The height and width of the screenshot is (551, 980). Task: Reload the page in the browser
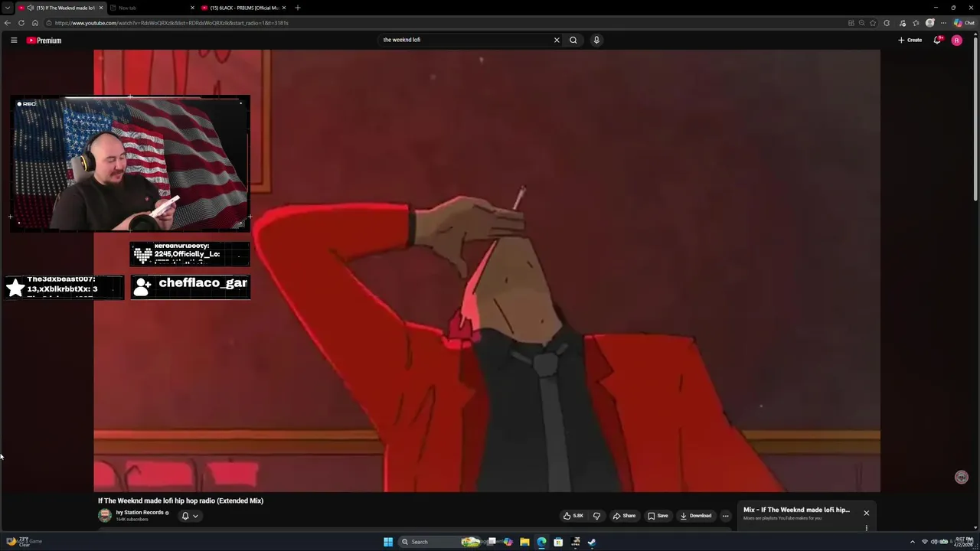point(21,23)
